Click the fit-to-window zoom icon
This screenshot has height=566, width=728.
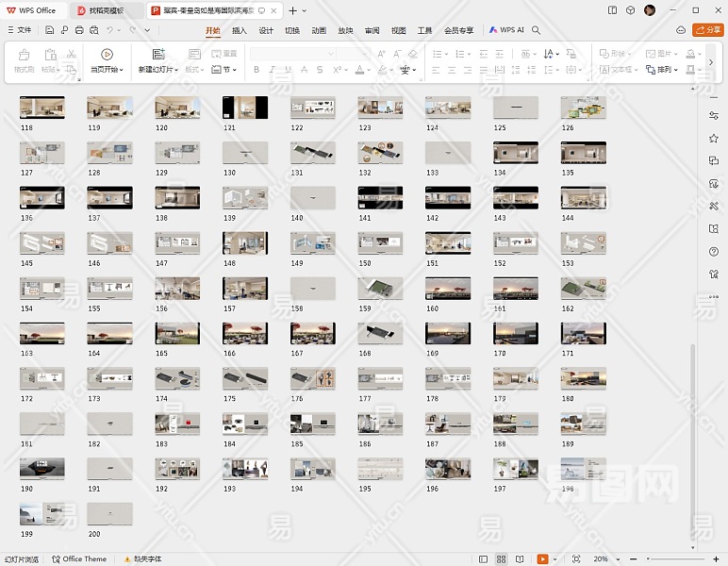(x=576, y=559)
